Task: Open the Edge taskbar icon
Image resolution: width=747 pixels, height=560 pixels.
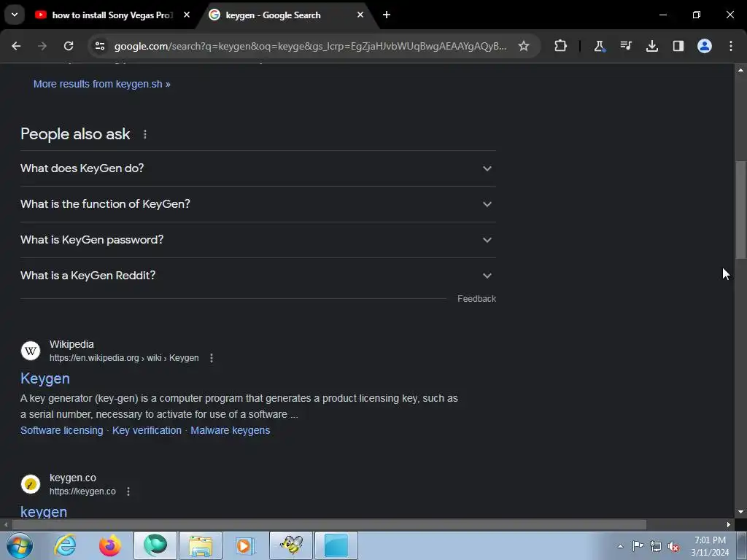Action: [x=155, y=545]
